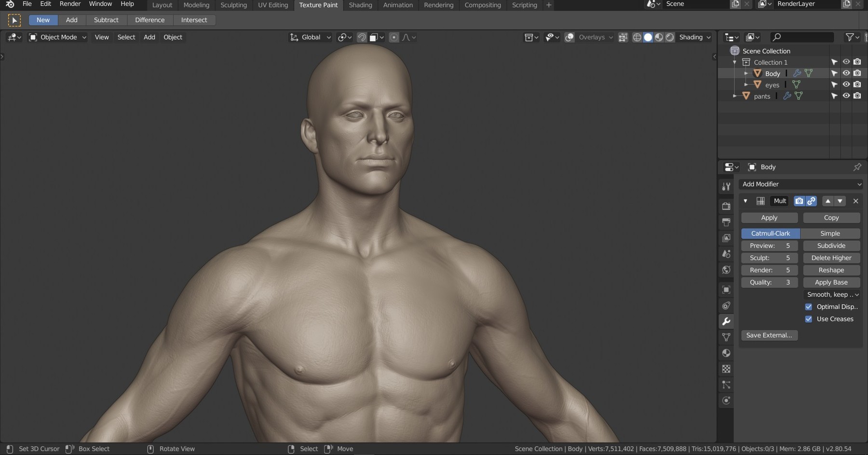Set the Preview subdivision level value
The image size is (868, 455).
769,246
